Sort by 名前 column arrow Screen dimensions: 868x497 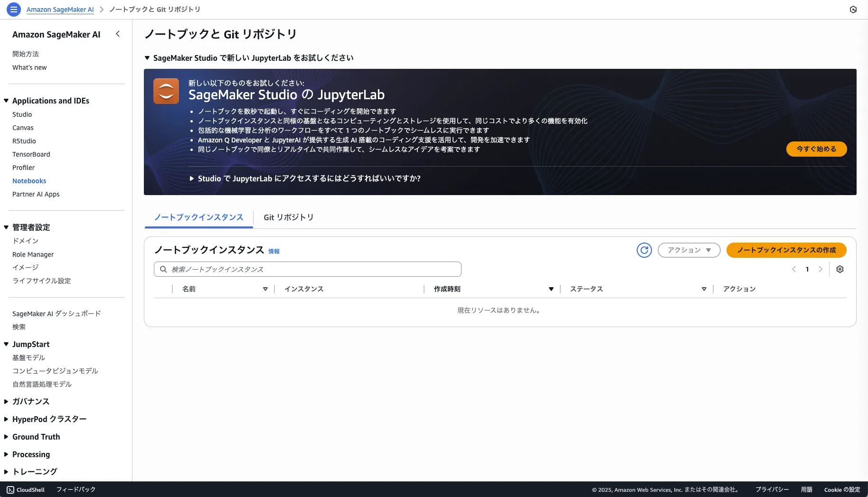point(265,289)
